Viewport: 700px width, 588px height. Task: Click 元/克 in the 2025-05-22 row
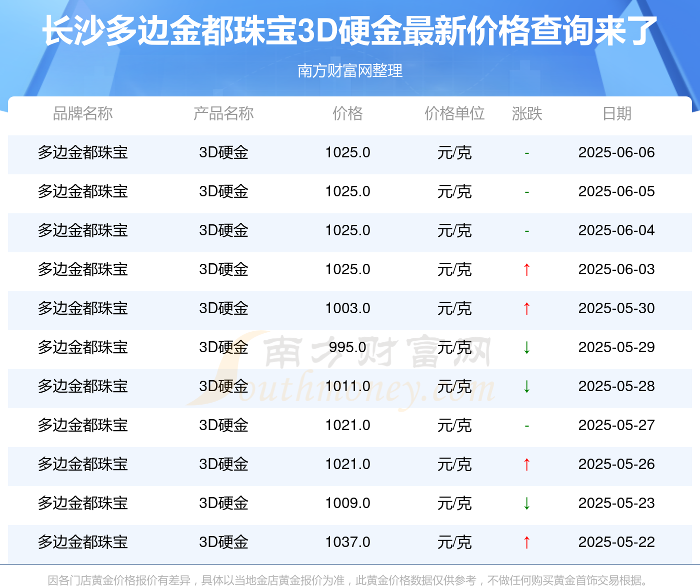[x=454, y=542]
